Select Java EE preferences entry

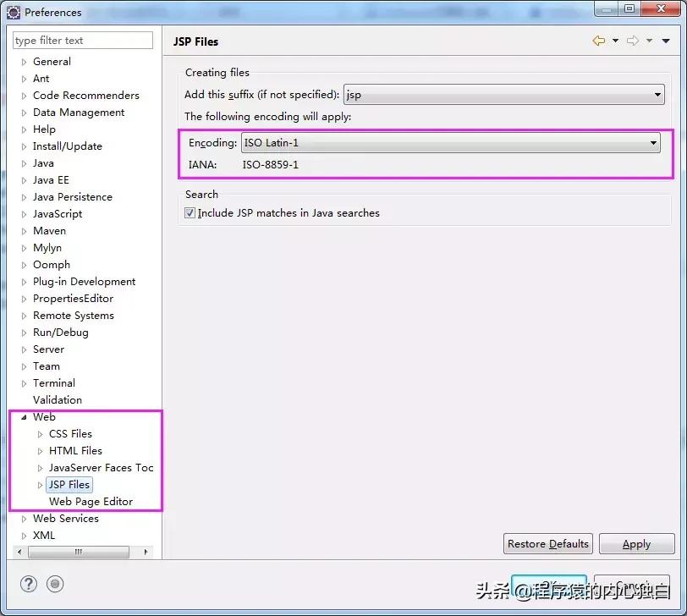(x=51, y=180)
